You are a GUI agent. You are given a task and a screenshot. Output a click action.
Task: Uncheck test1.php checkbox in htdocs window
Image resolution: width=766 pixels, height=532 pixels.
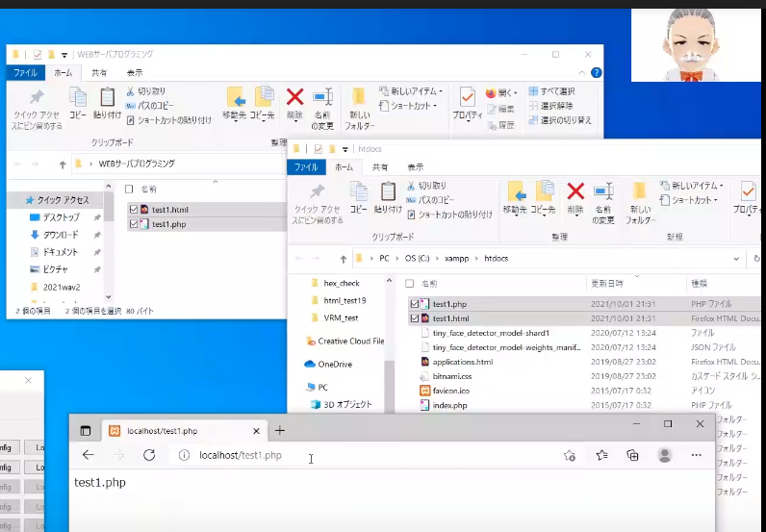pyautogui.click(x=414, y=304)
